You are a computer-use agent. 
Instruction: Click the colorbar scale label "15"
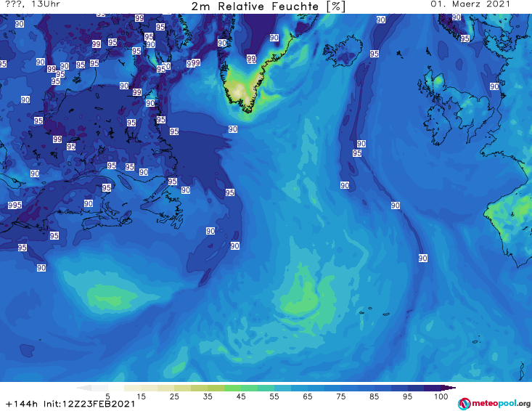pyautogui.click(x=141, y=396)
